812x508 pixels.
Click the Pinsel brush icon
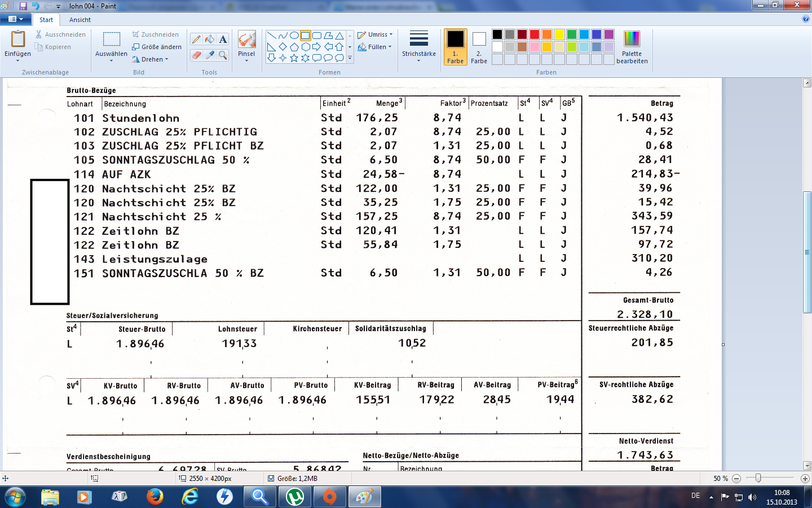(x=246, y=41)
